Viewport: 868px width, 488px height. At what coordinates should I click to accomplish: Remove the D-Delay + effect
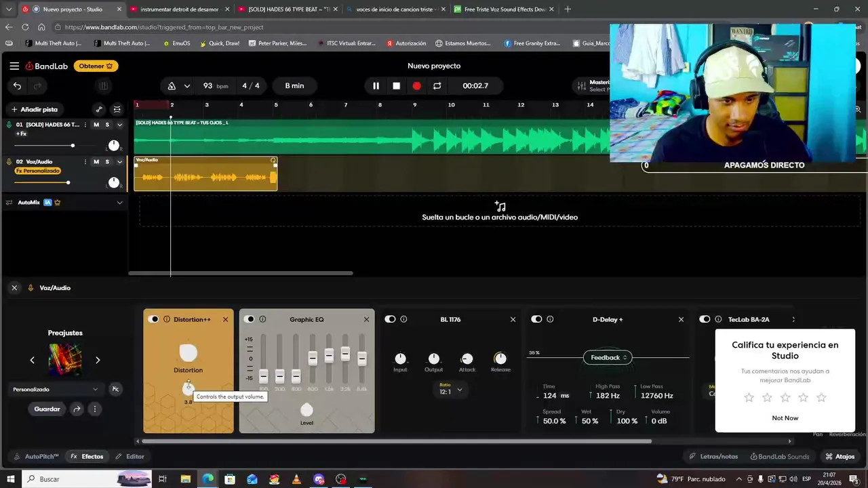681,319
